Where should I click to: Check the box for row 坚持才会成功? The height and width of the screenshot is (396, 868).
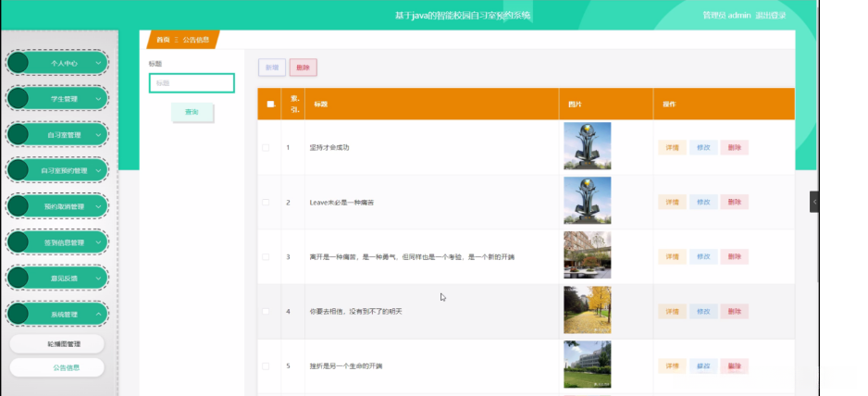(x=266, y=147)
